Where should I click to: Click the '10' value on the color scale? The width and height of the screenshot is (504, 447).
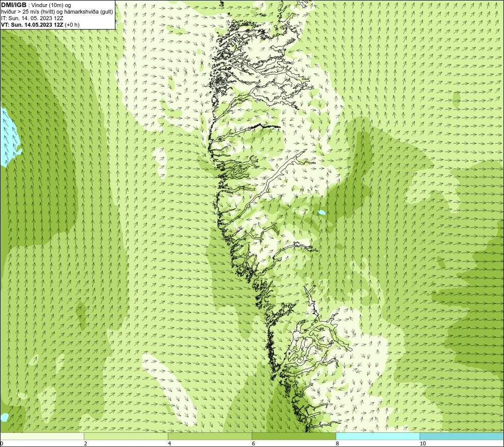(x=423, y=443)
